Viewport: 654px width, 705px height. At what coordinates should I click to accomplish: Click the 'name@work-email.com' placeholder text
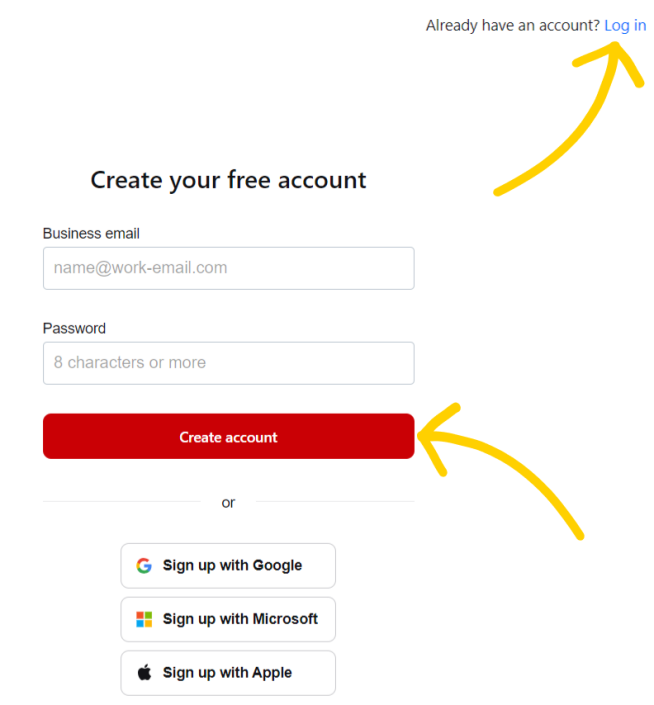(x=140, y=268)
